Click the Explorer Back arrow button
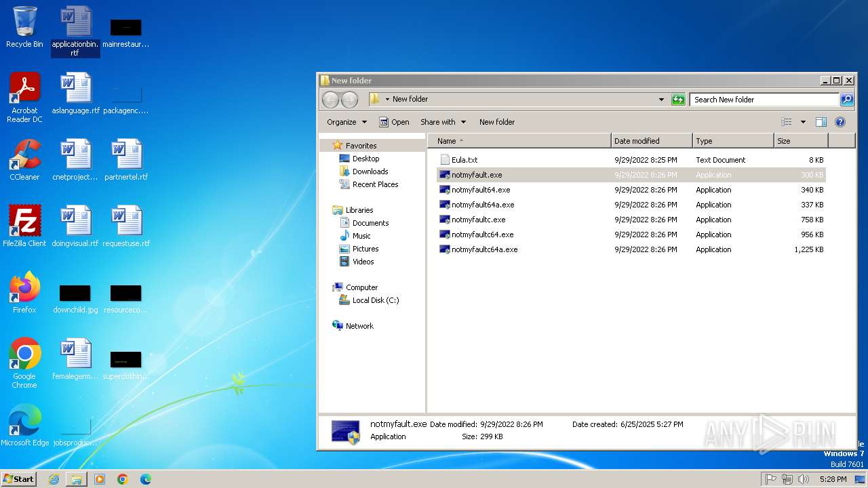This screenshot has width=868, height=488. coord(330,100)
